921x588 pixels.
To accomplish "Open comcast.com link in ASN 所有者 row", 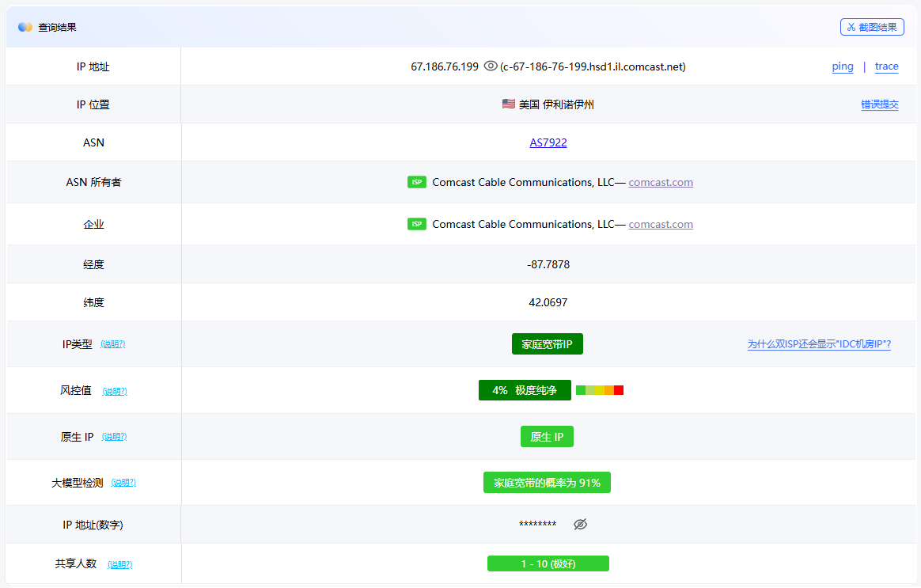I will click(x=661, y=182).
